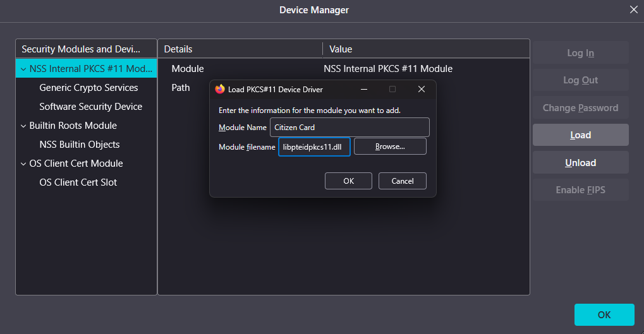
Task: Click the Firefox icon in dialog title bar
Action: click(x=220, y=90)
